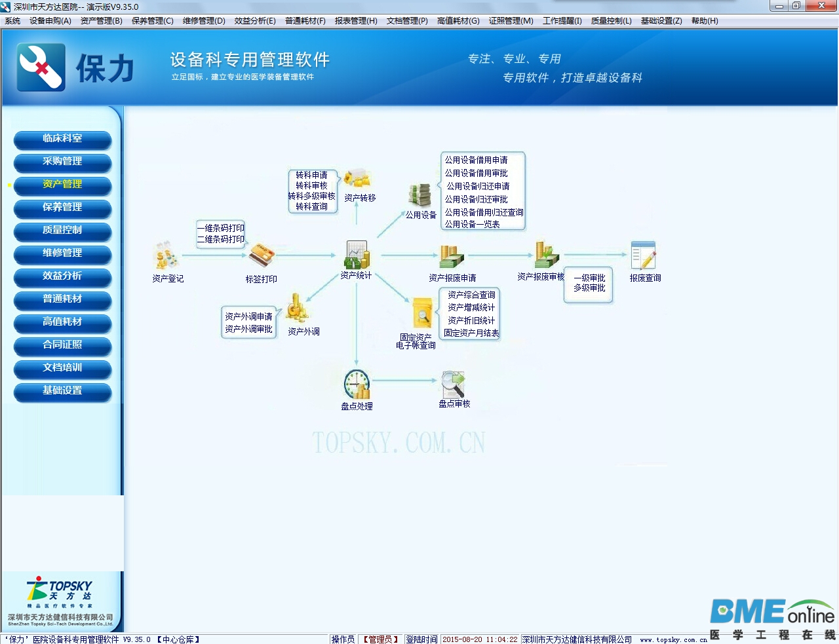Expand the 报表管理(H) reports menu
The image size is (839, 644).
[x=356, y=20]
